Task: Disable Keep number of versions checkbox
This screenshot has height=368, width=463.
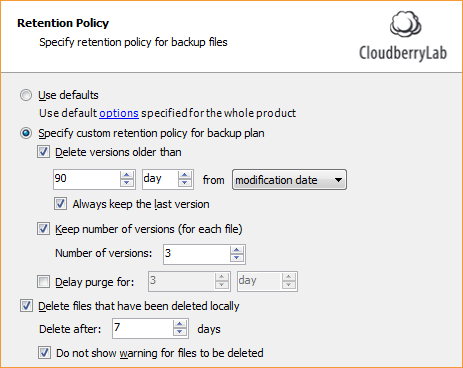Action: pyautogui.click(x=43, y=229)
